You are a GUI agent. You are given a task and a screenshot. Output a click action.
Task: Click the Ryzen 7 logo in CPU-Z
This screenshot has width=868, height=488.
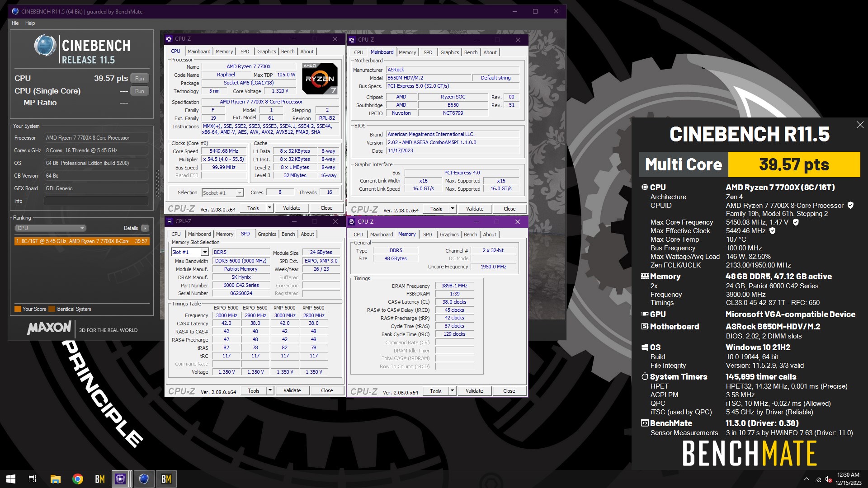320,79
